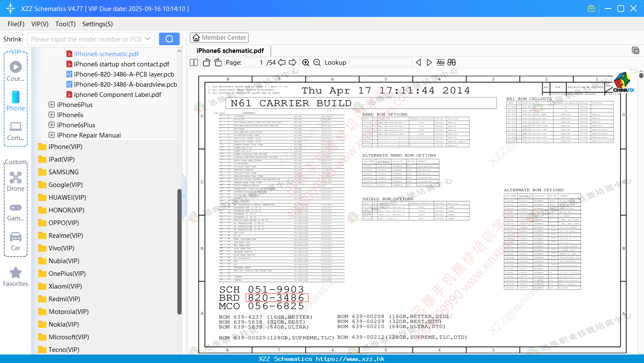Go to the previous page arrow

(x=282, y=63)
